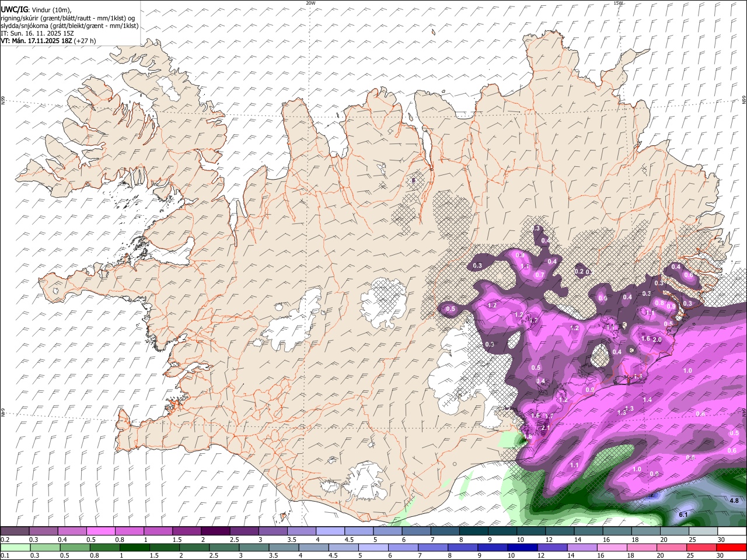
Task: Click the '2.1' snowfall value on map
Action: pos(546,428)
